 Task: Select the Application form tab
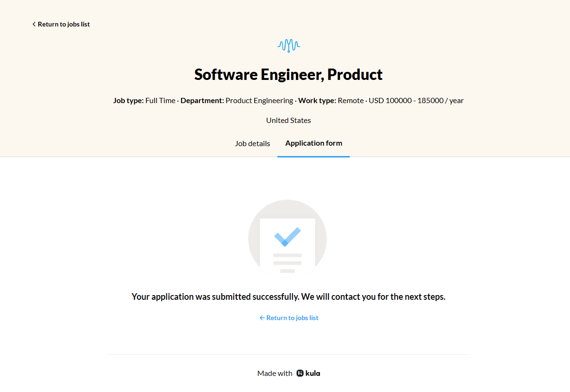(313, 143)
